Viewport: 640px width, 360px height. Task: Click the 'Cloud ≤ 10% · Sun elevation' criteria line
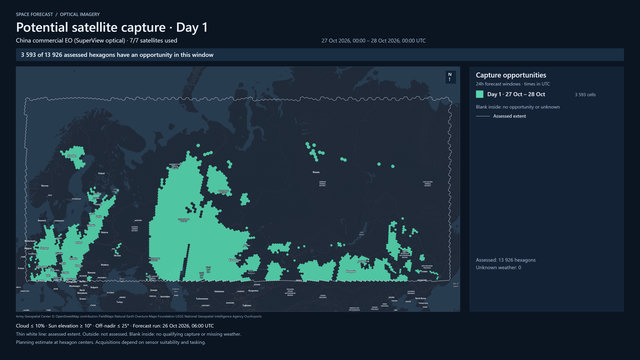tap(115, 326)
